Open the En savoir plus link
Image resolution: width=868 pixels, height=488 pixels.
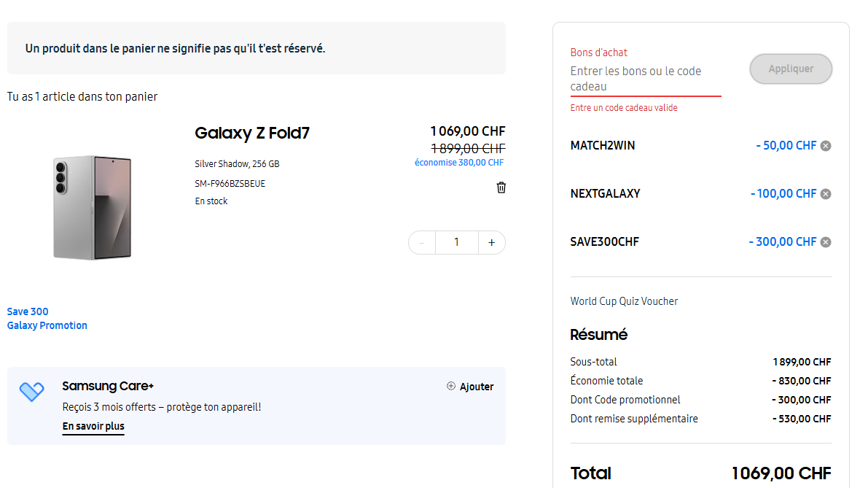coord(93,426)
